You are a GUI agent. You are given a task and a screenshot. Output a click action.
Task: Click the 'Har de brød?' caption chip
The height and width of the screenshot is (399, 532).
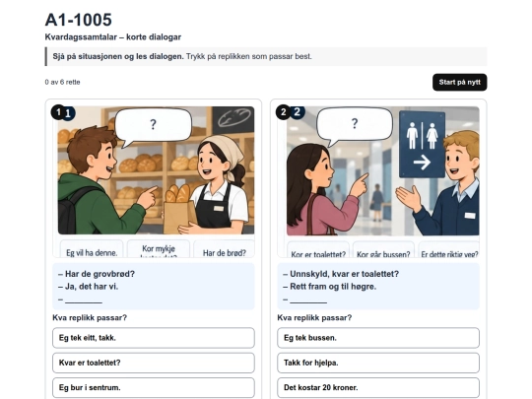point(224,249)
